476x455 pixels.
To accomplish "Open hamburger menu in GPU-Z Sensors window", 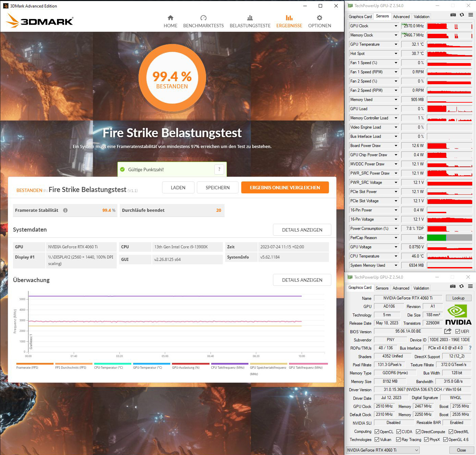I will click(470, 15).
